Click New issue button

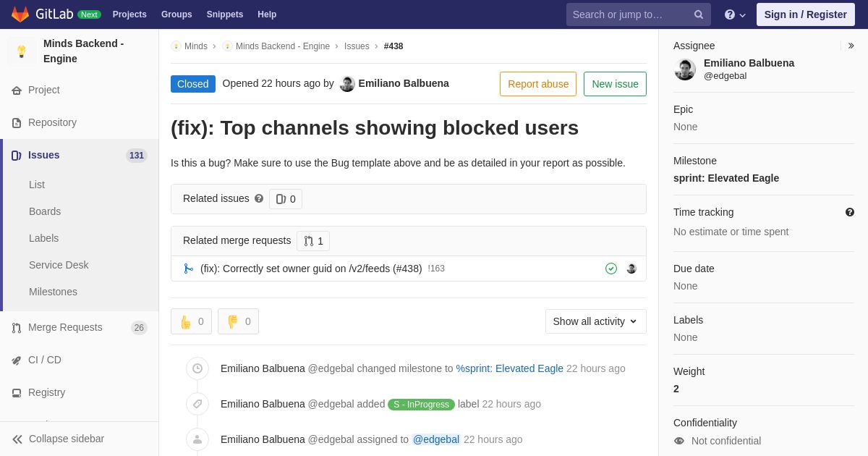615,84
